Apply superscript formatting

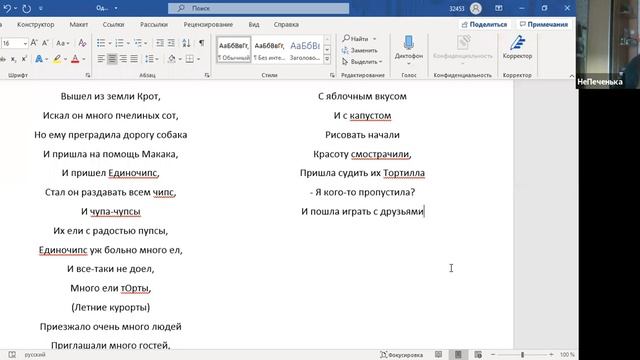24,59
